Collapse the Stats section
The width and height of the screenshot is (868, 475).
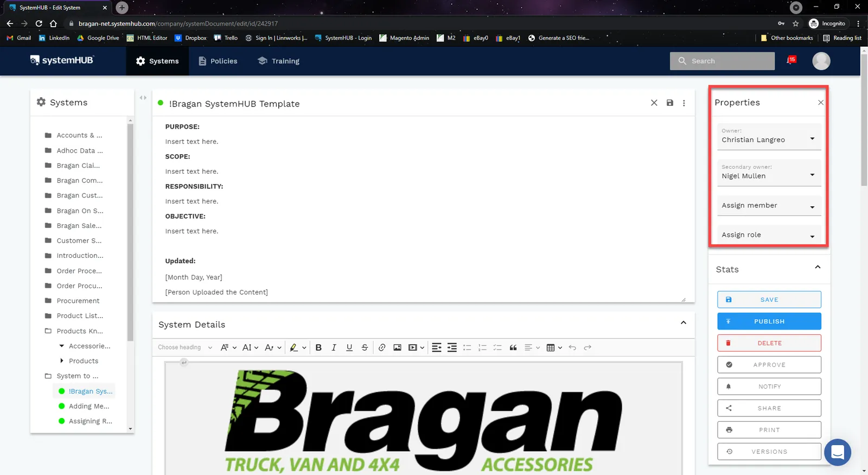coord(818,267)
